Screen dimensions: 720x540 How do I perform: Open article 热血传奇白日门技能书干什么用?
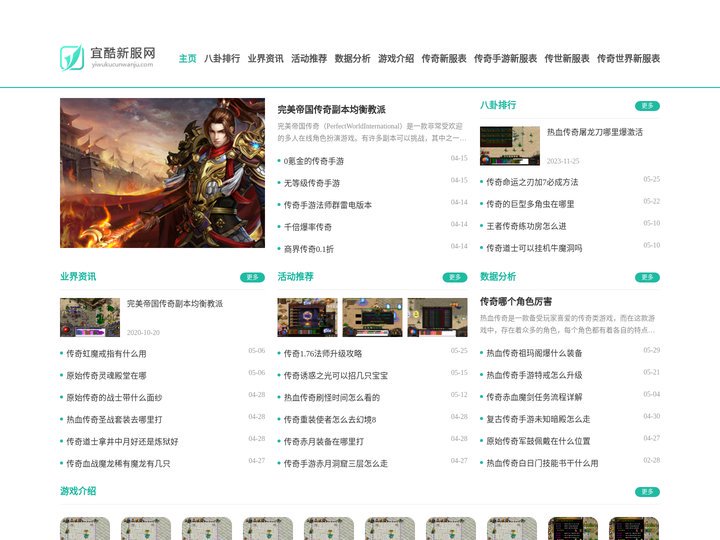click(x=542, y=463)
